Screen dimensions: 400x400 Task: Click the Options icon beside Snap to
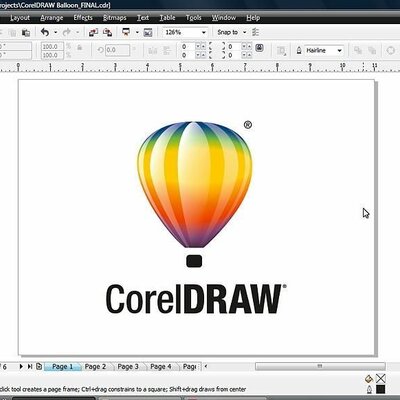pos(256,32)
